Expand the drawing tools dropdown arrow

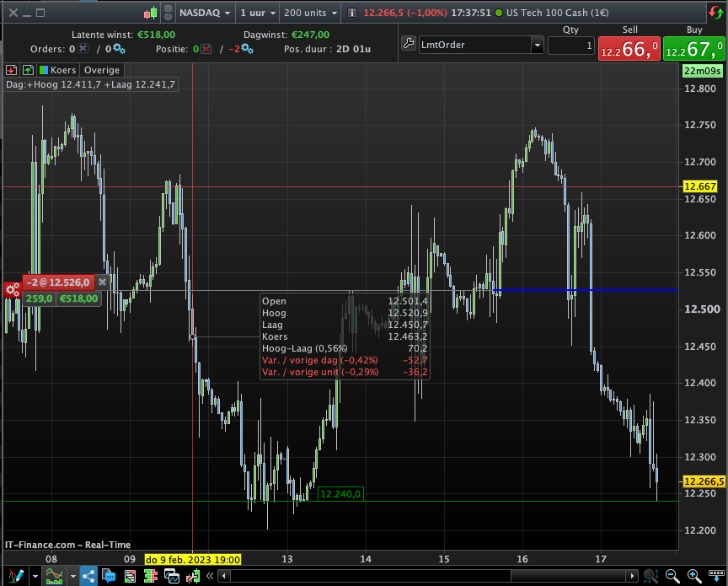35,577
